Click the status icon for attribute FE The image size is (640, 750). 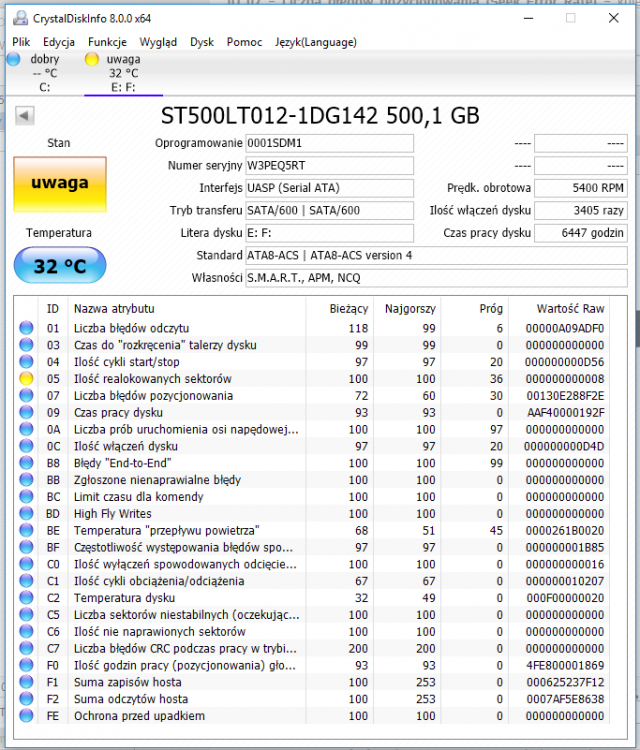27,716
